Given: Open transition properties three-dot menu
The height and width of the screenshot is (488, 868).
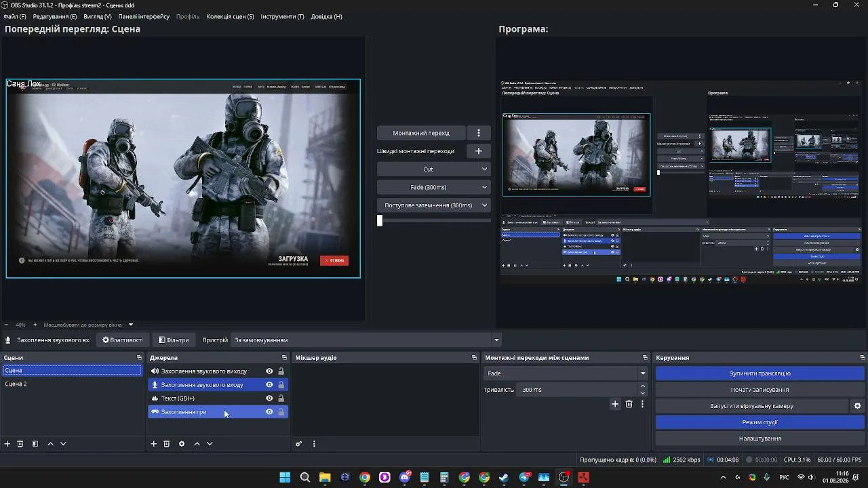Looking at the screenshot, I should [x=642, y=404].
